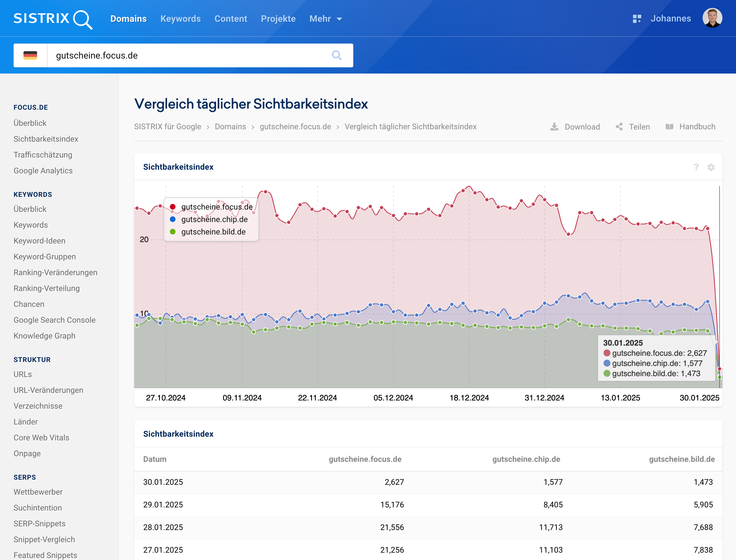Screen dimensions: 736x560
Task: Click the Handbuch text link
Action: tap(697, 127)
